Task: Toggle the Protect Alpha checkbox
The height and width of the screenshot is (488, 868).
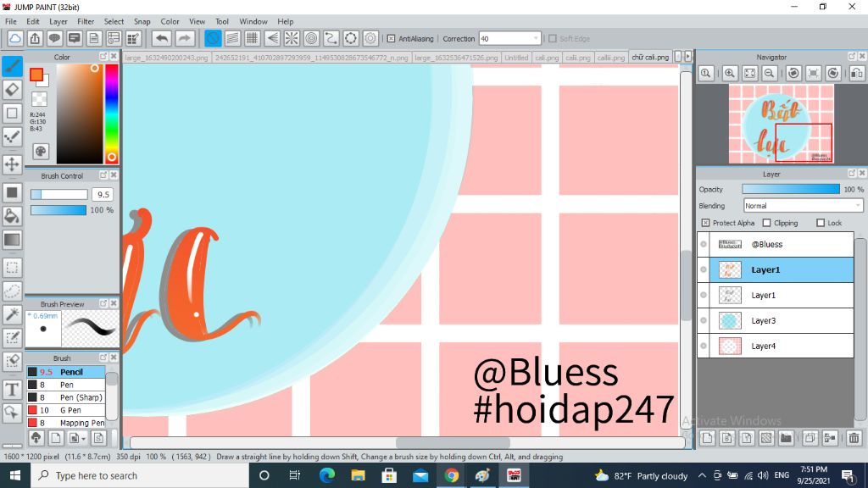Action: (705, 223)
